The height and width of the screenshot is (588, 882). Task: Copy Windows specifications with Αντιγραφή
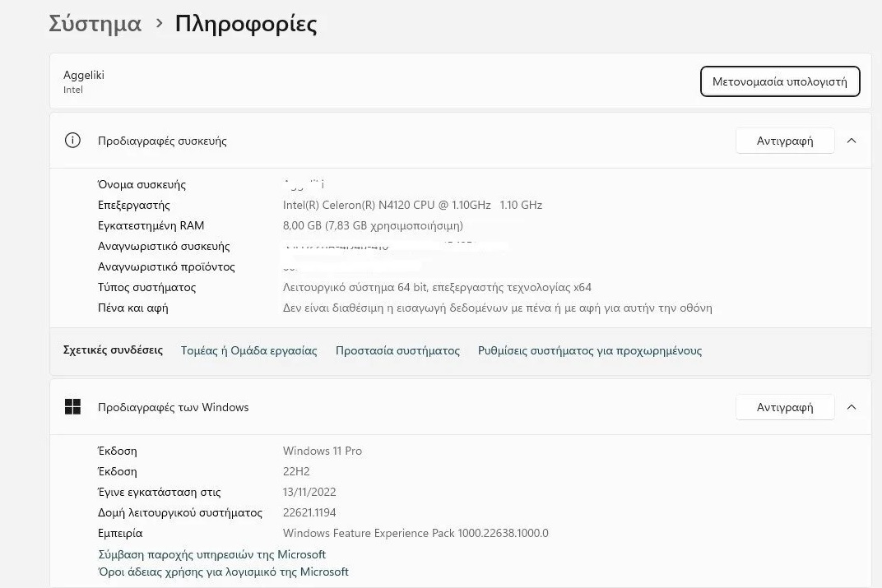[784, 407]
